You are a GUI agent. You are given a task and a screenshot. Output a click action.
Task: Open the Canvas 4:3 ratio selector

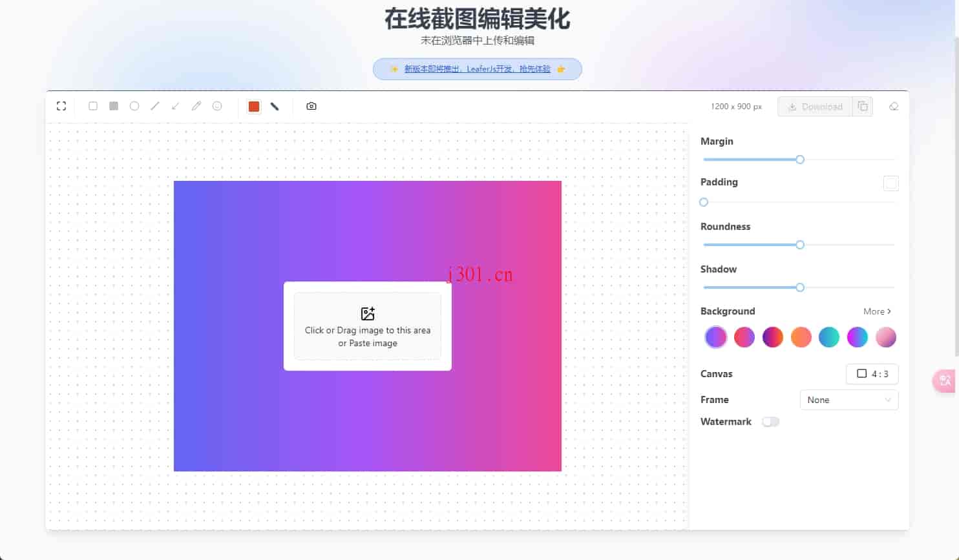[x=872, y=374]
